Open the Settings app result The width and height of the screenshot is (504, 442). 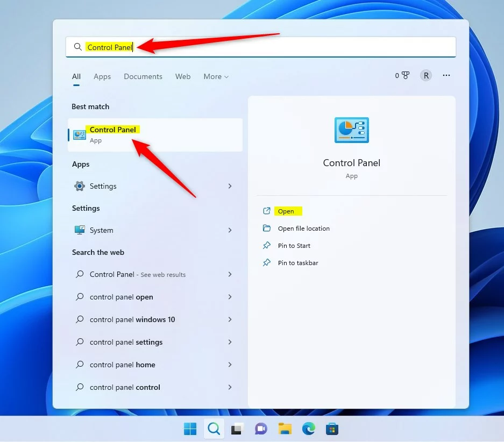pyautogui.click(x=155, y=186)
